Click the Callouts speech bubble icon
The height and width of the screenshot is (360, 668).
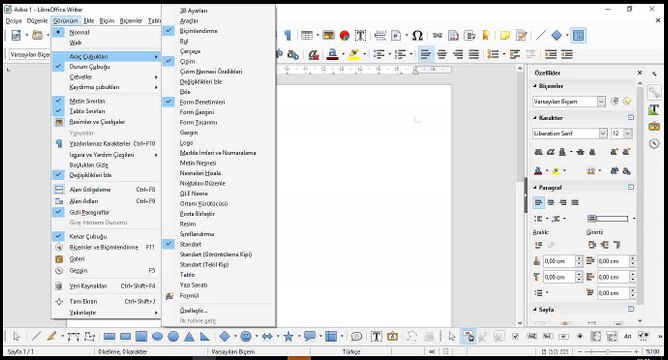pyautogui.click(x=310, y=337)
